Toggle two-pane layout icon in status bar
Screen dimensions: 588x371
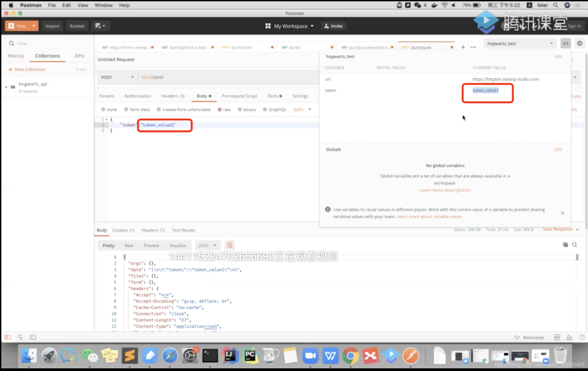[x=557, y=337]
